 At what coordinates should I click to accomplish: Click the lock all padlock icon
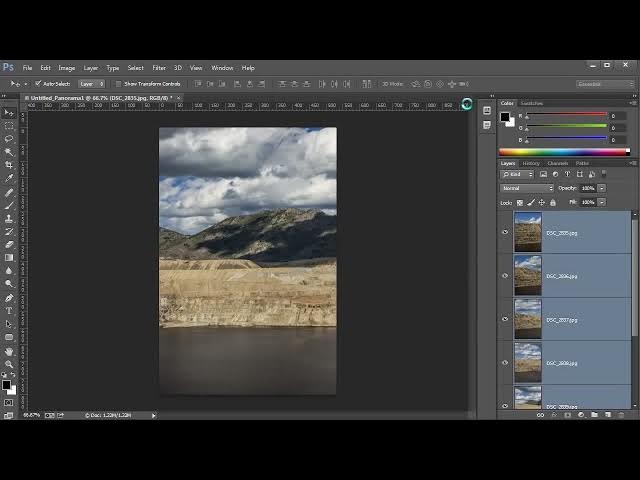[553, 202]
